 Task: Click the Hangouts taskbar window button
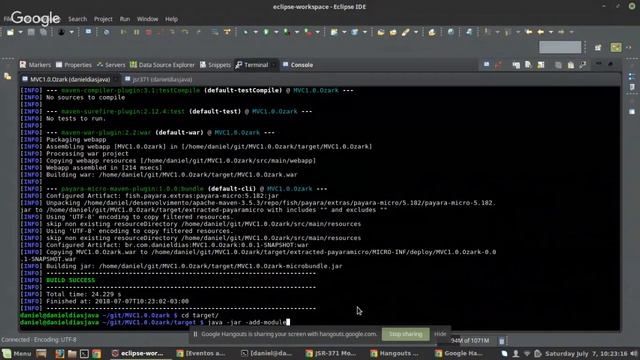coord(395,353)
